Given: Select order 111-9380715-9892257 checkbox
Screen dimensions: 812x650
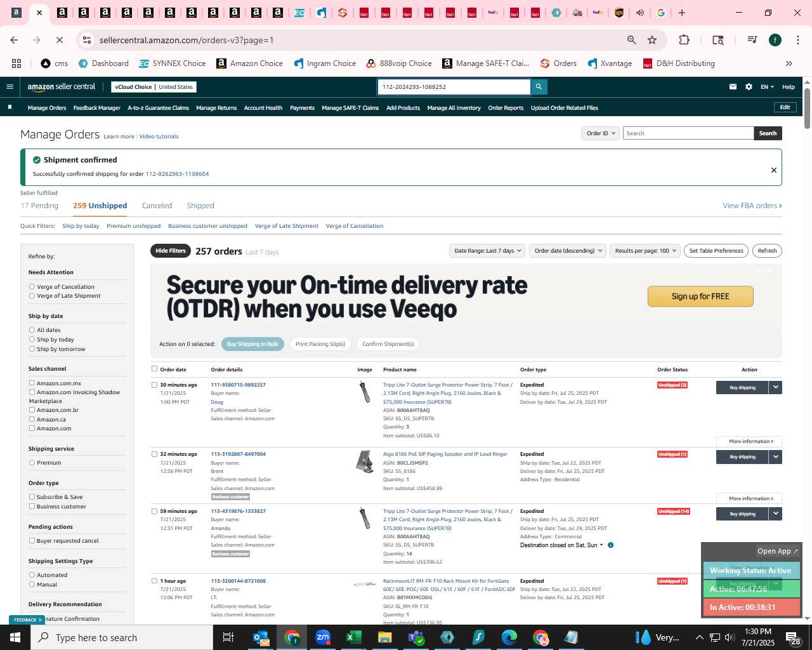Looking at the screenshot, I should pos(154,385).
